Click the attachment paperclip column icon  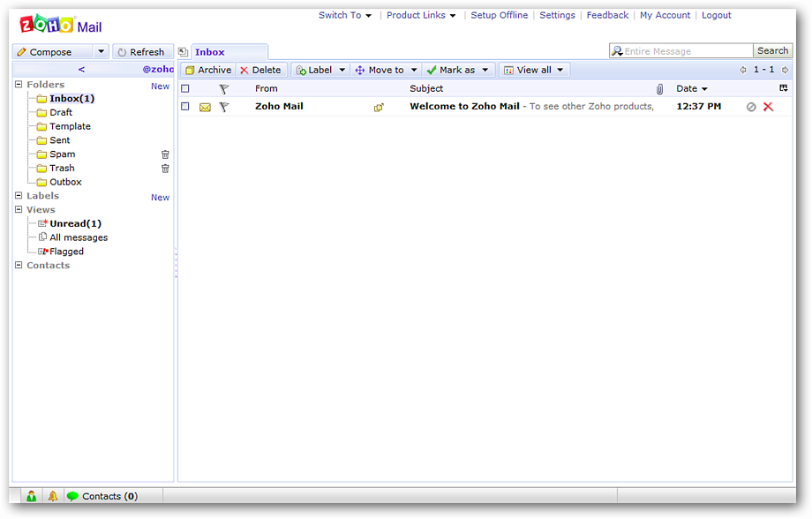point(660,89)
